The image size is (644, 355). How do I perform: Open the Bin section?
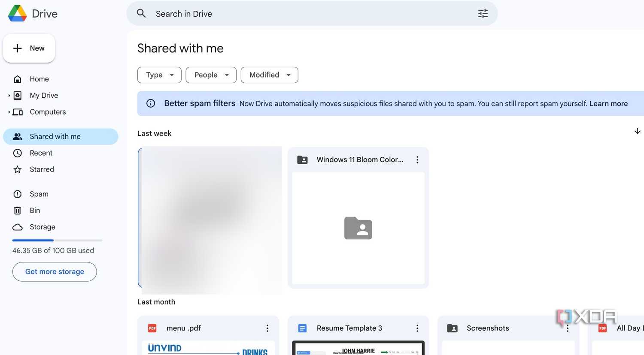35,211
